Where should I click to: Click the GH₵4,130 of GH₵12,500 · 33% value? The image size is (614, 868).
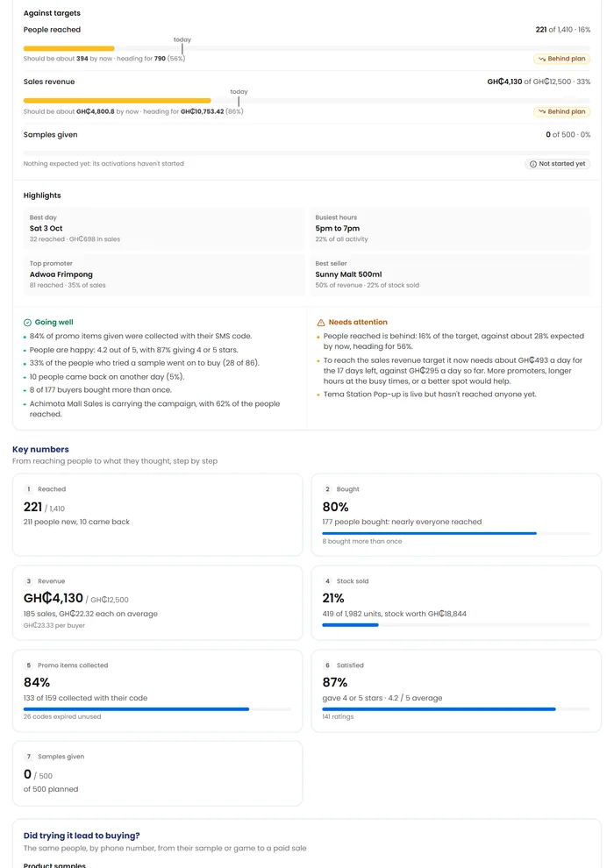pyautogui.click(x=539, y=82)
